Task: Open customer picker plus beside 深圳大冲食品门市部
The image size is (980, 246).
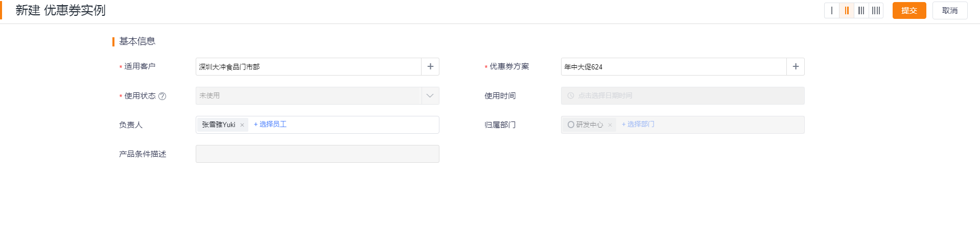Action: coord(430,67)
